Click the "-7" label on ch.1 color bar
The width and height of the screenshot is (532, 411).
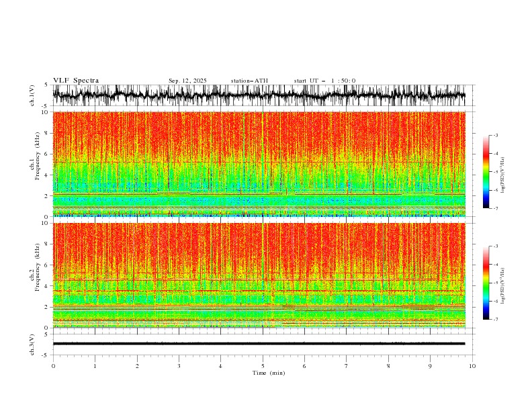(x=495, y=208)
